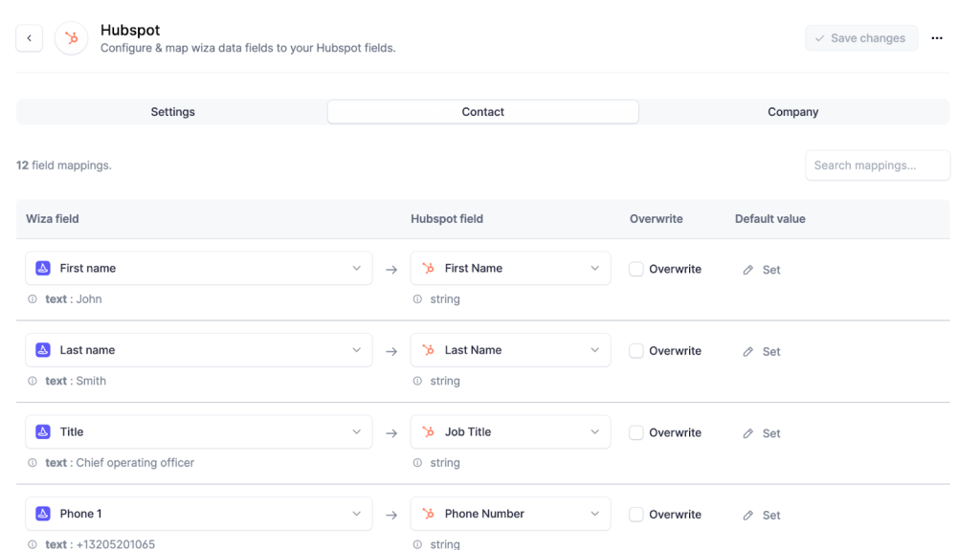Click mapping arrow in First name row
The width and height of the screenshot is (980, 550).
click(x=391, y=270)
